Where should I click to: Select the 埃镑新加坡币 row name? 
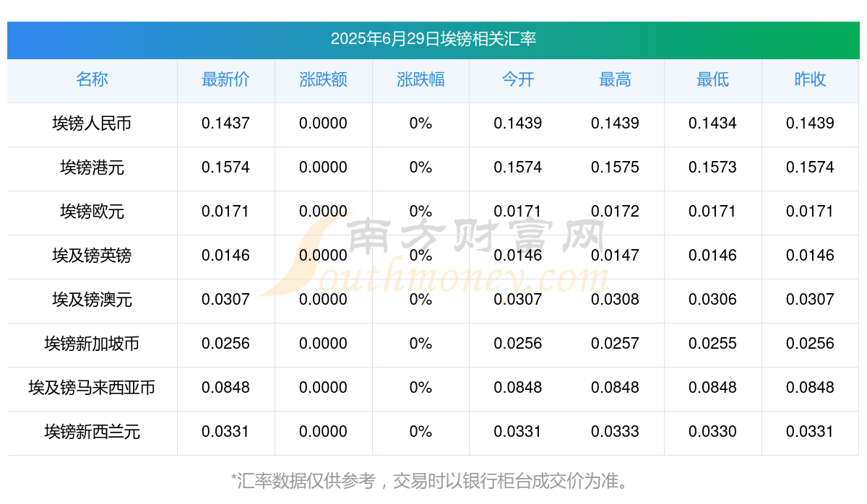92,344
